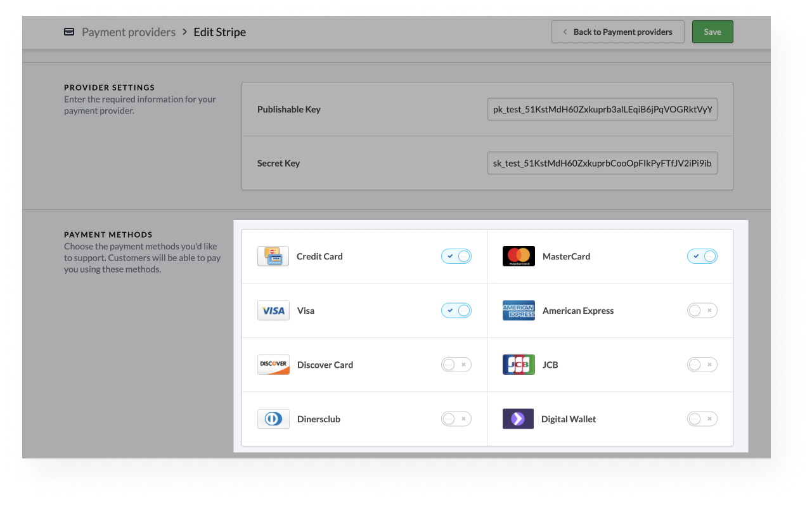Screen dimensions: 812x506
Task: Turn off the Visa payment toggle
Action: (456, 311)
